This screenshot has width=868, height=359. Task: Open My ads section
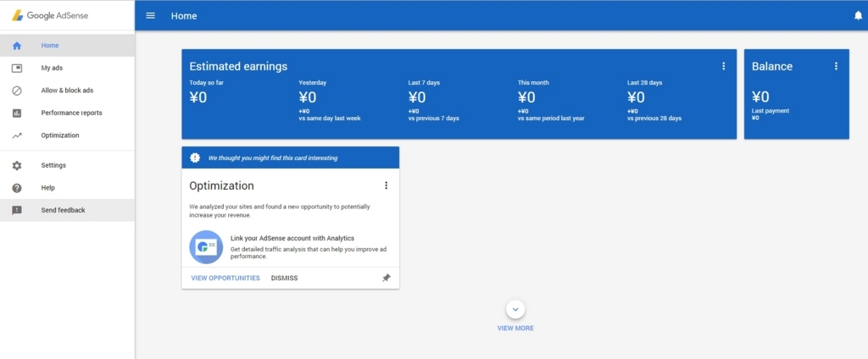click(x=67, y=68)
